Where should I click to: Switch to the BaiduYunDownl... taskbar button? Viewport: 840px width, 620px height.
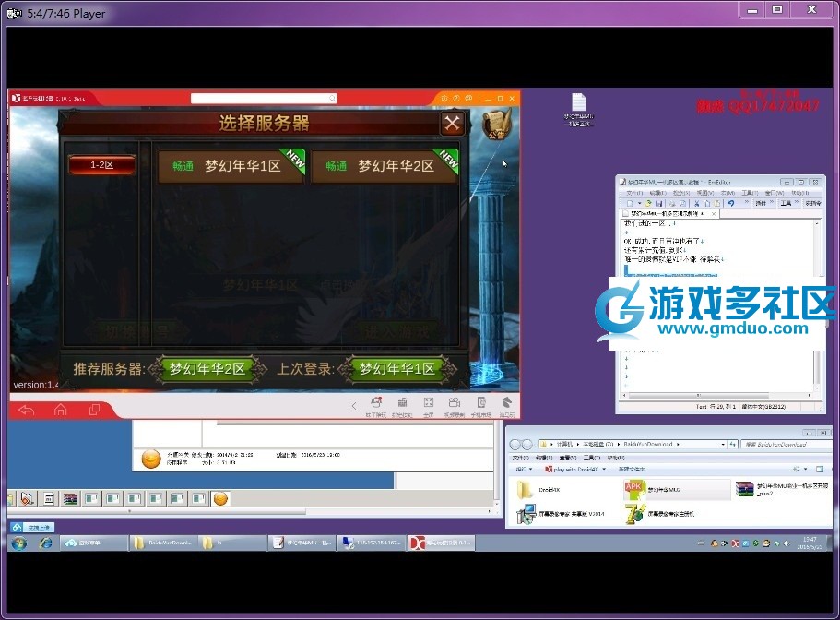tap(163, 542)
